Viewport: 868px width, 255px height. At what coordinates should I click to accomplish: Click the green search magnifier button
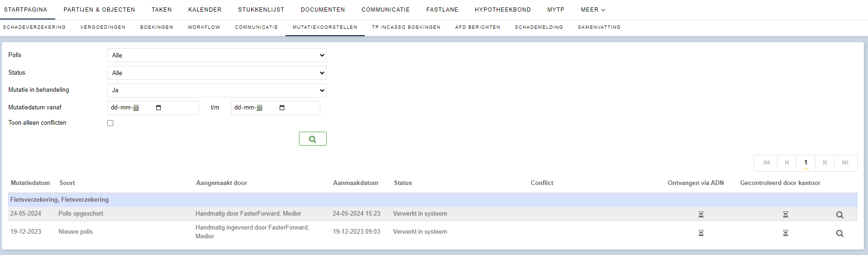pos(312,139)
